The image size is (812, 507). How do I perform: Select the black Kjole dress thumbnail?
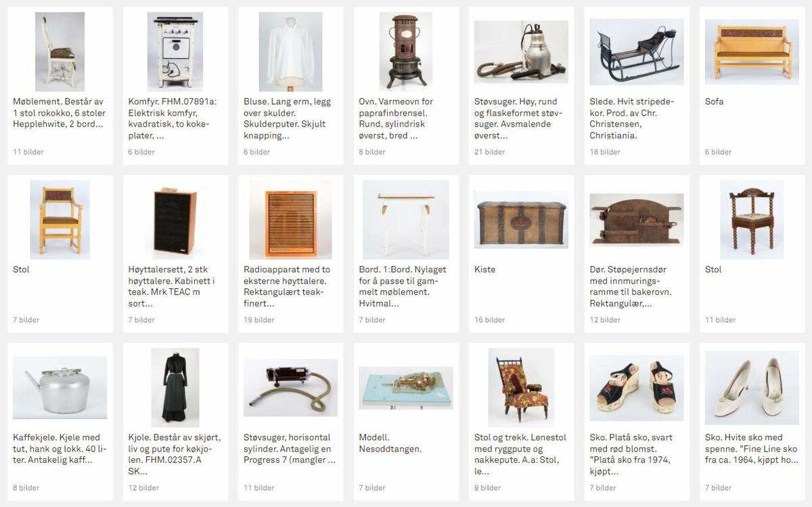[x=175, y=388]
